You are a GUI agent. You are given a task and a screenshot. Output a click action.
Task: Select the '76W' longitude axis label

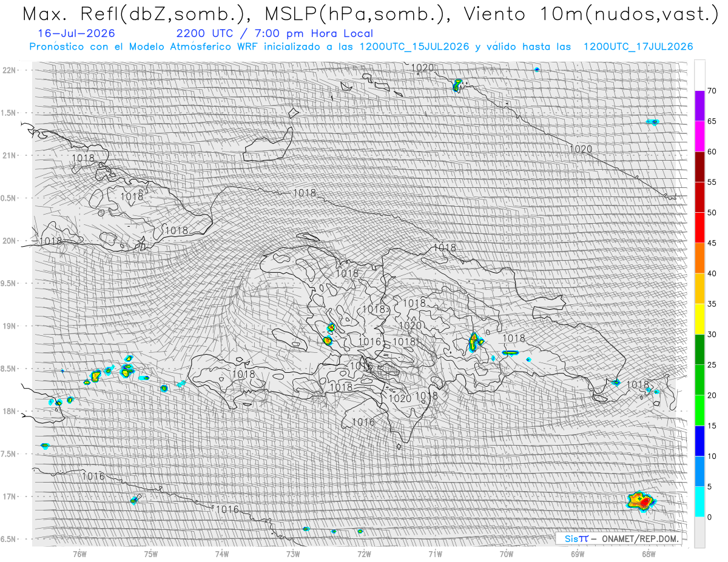pyautogui.click(x=79, y=554)
